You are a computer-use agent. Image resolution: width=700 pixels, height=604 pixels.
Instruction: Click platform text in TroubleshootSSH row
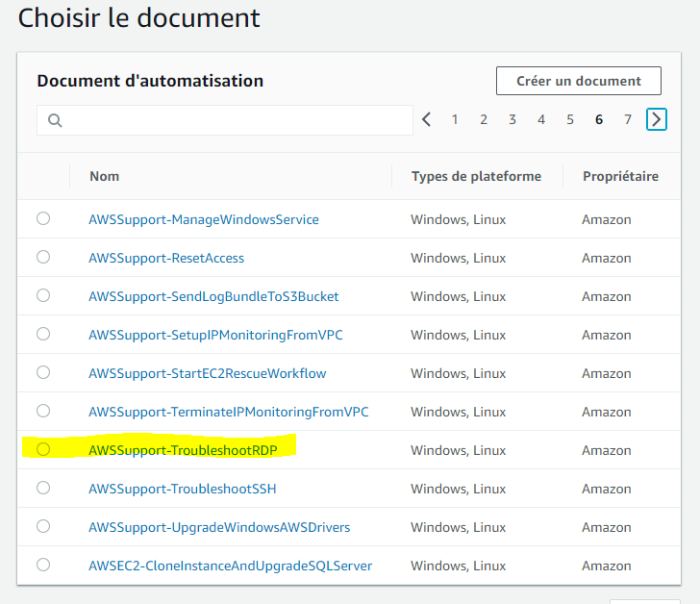(458, 489)
